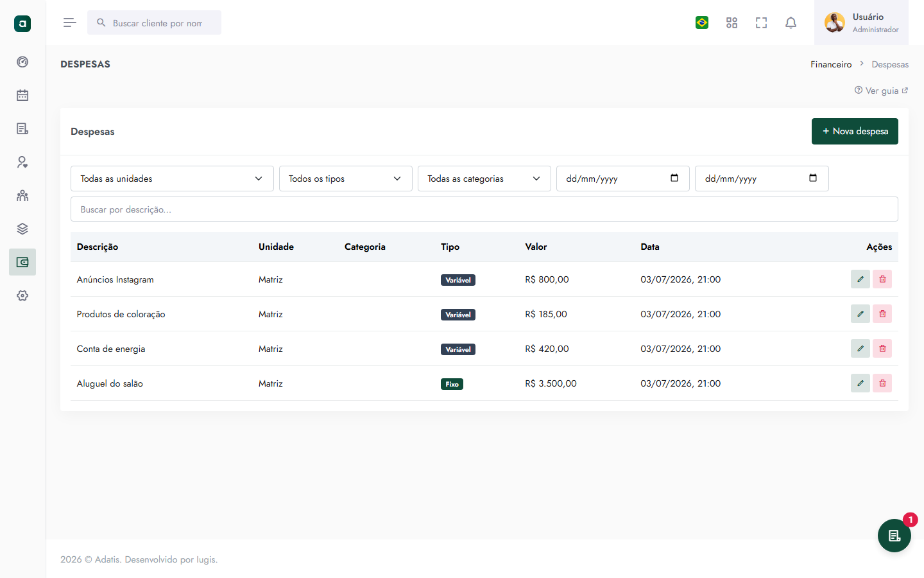Focus the Buscar cliente search field
Screen dimensions: 924x578
point(154,22)
